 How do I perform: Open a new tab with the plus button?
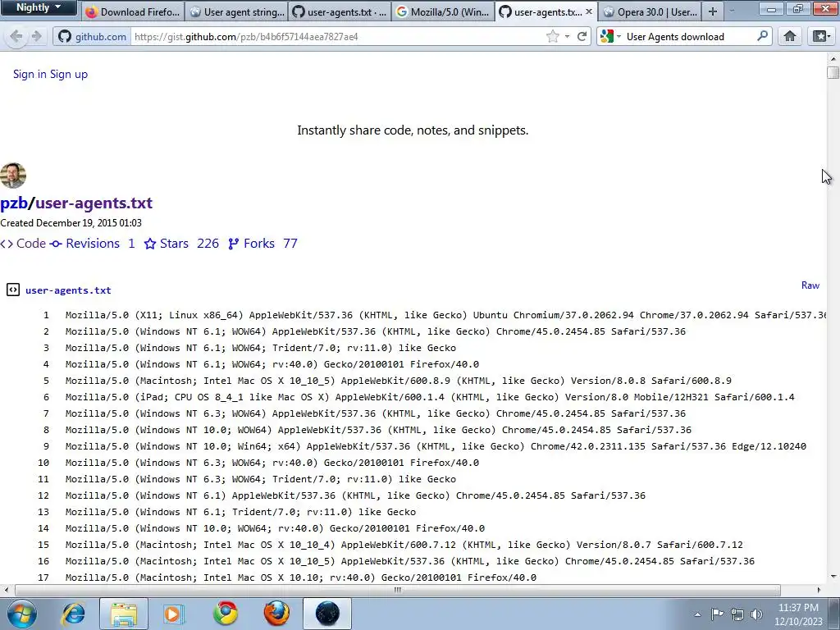pos(713,11)
